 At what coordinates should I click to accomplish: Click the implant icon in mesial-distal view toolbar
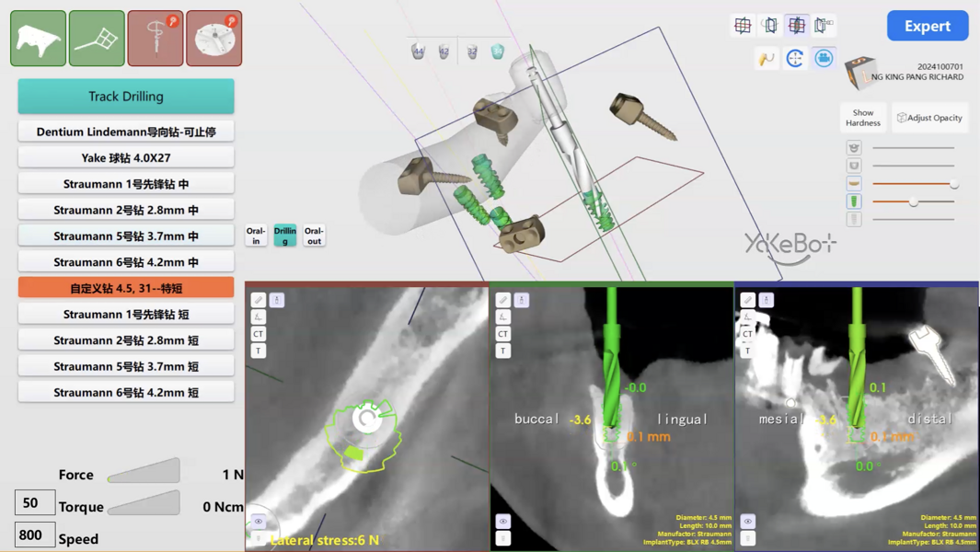767,300
